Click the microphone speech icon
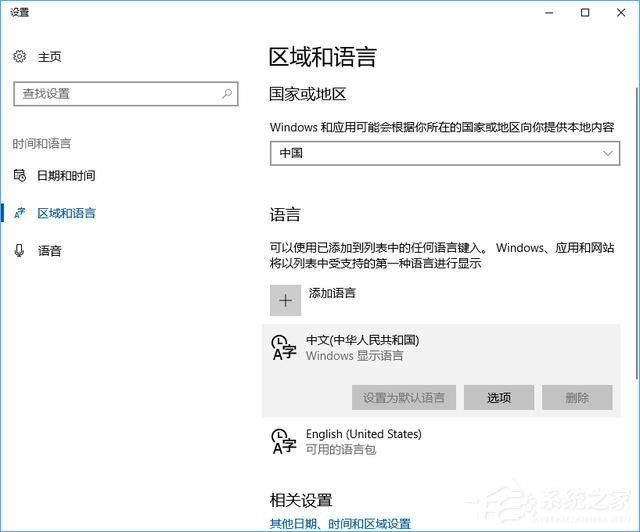This screenshot has width=640, height=532. point(19,251)
